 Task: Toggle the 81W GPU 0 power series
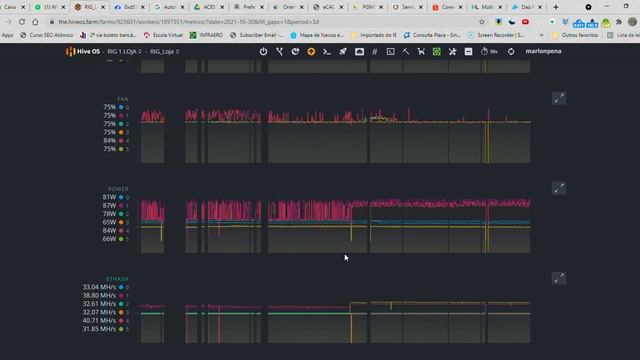coord(116,197)
